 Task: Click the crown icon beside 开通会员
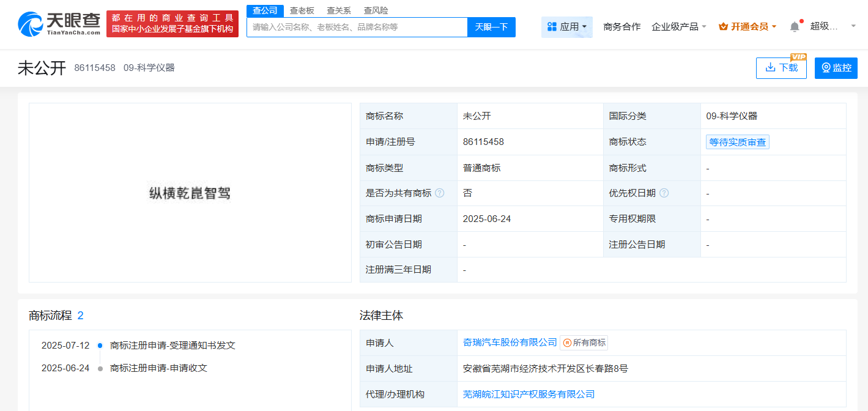pos(723,27)
